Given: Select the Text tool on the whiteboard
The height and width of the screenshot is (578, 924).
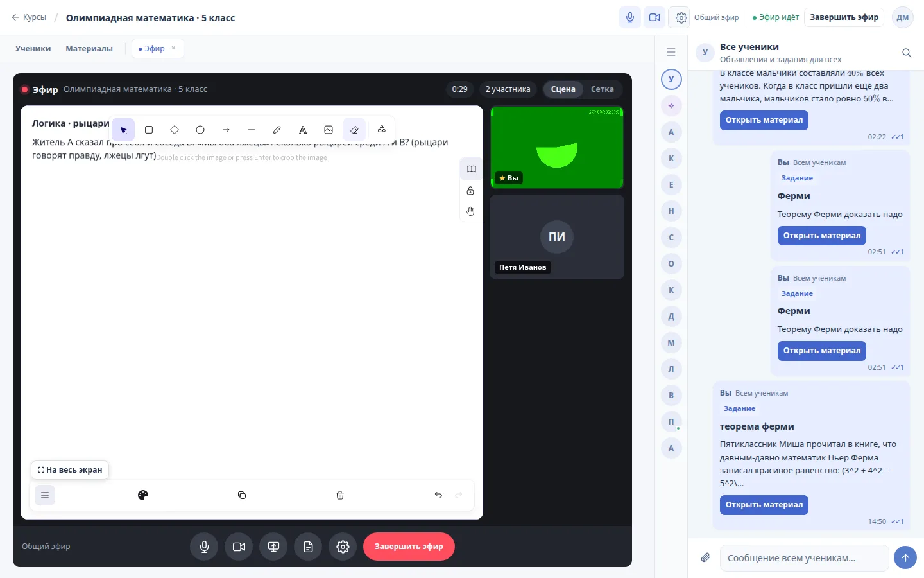Looking at the screenshot, I should [303, 130].
